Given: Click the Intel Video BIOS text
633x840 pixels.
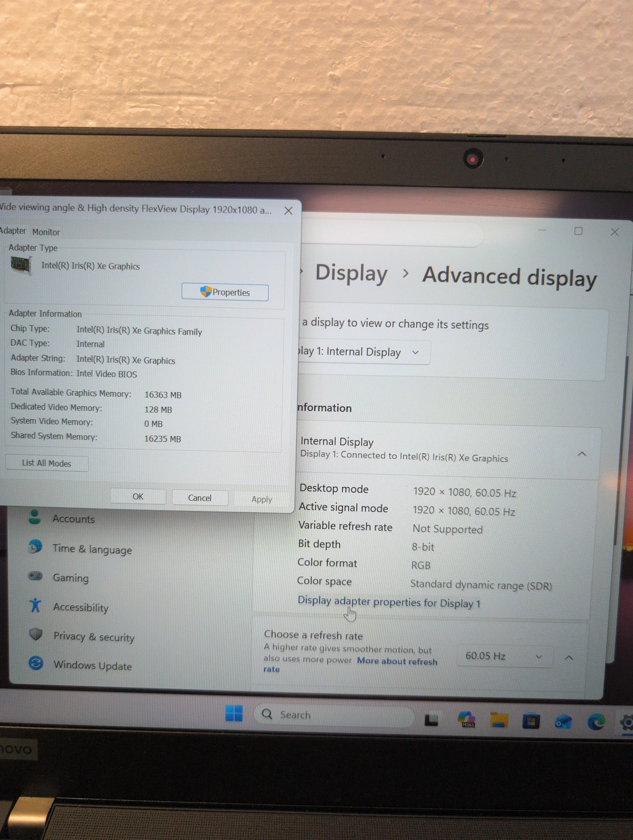Looking at the screenshot, I should click(x=107, y=374).
